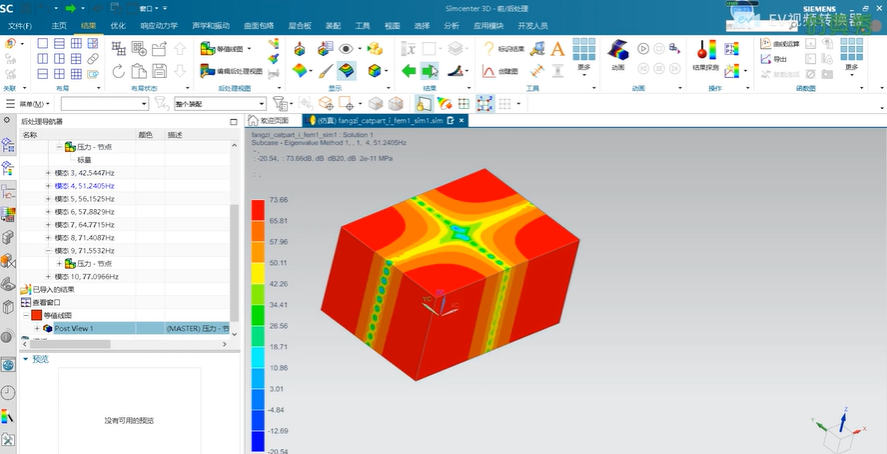Open the 动画 (Animation) tool
The height and width of the screenshot is (454, 887).
click(x=617, y=53)
